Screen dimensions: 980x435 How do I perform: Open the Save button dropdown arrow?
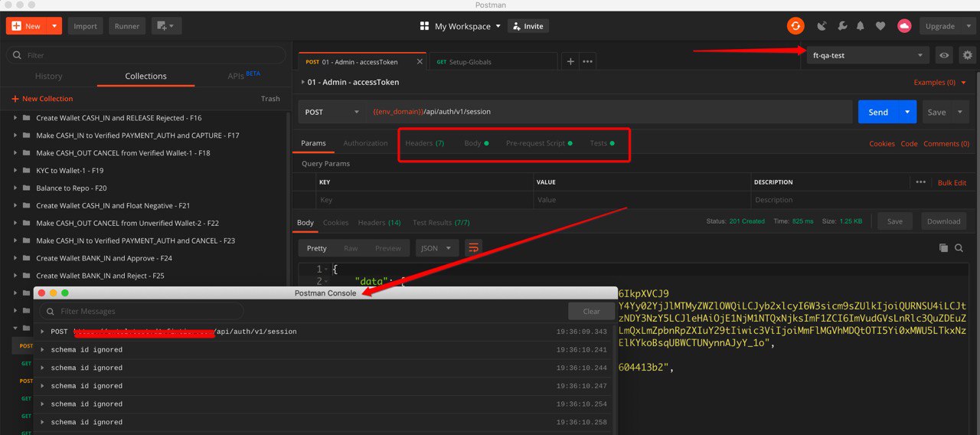coord(960,112)
